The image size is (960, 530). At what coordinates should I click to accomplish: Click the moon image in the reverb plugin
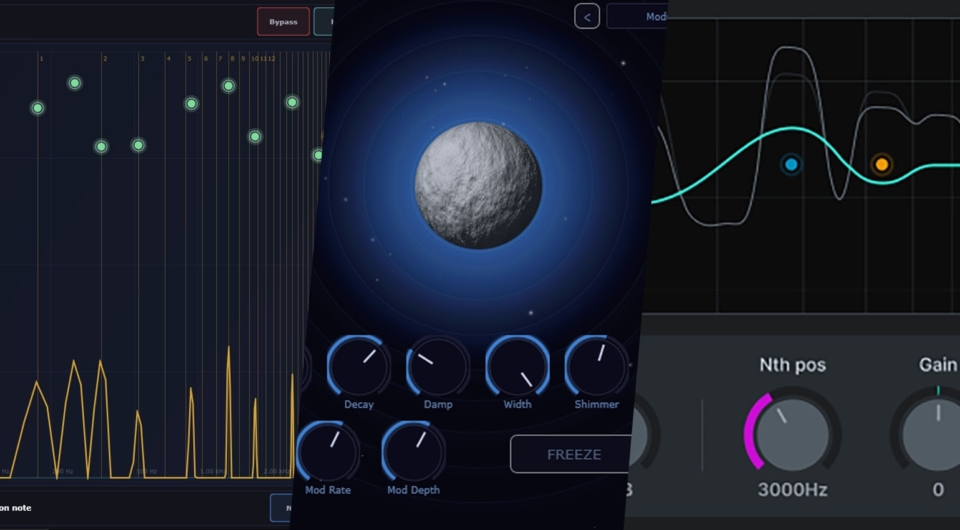click(x=478, y=185)
